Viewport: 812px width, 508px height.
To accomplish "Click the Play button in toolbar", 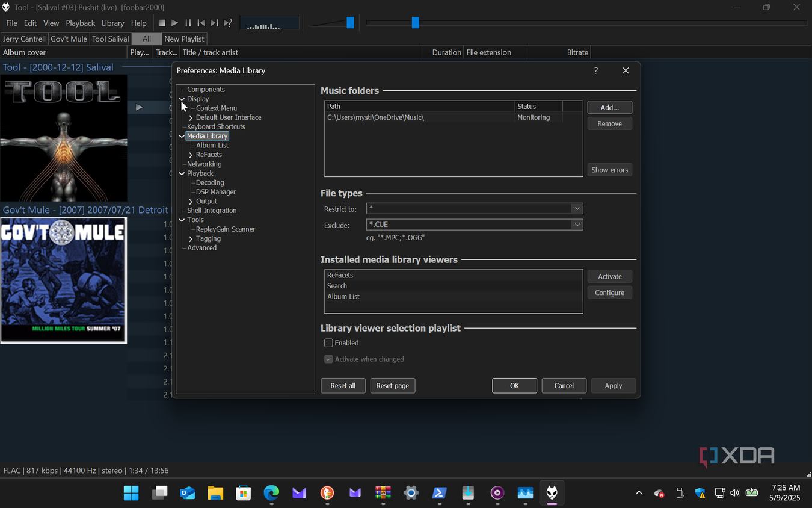I will (175, 23).
